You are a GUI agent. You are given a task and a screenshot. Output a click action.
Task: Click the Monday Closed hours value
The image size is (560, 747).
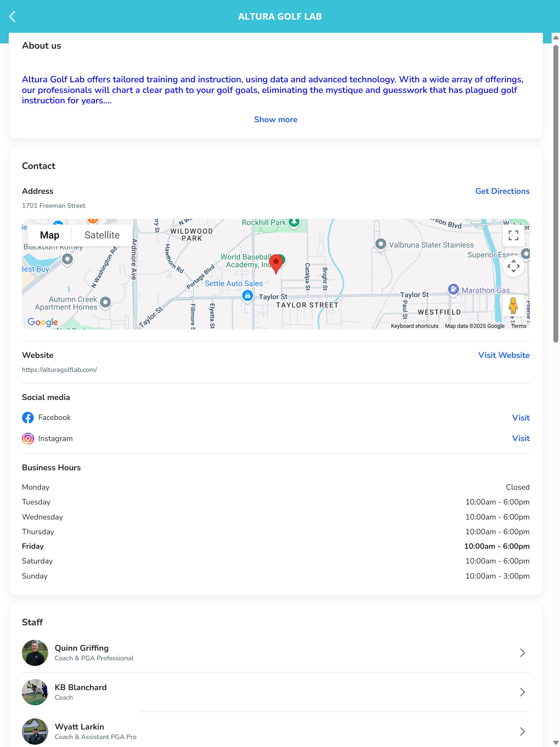coord(517,487)
